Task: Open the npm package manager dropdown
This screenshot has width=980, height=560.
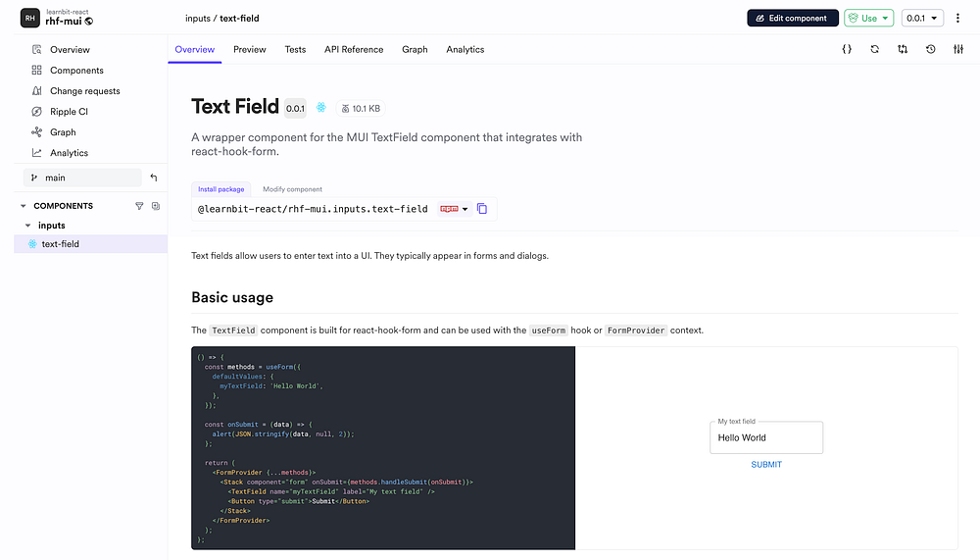Action: pyautogui.click(x=454, y=209)
